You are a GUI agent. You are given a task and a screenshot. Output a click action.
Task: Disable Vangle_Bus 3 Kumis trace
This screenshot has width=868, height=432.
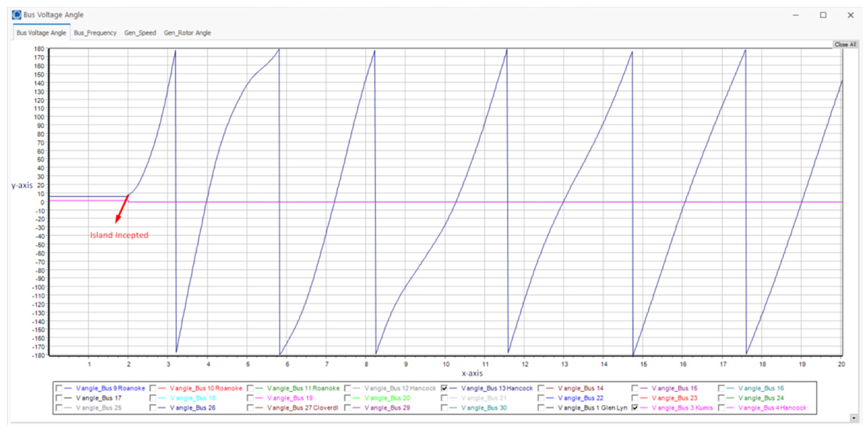click(635, 408)
